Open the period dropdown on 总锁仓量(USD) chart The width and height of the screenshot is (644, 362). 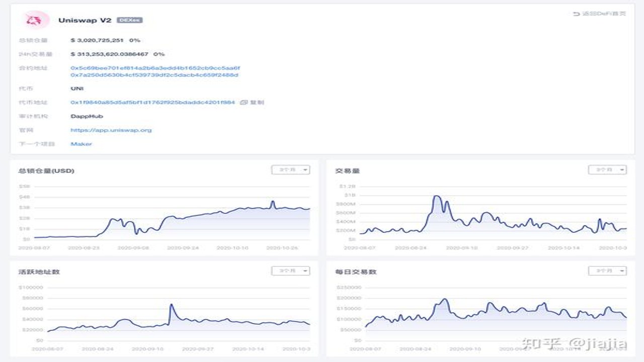(x=291, y=170)
